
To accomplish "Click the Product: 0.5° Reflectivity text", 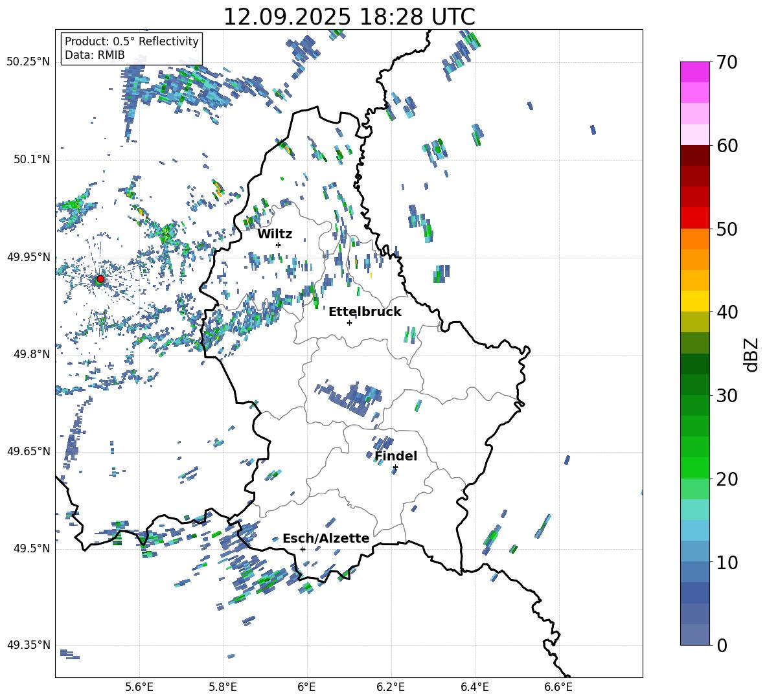I will 132,41.
